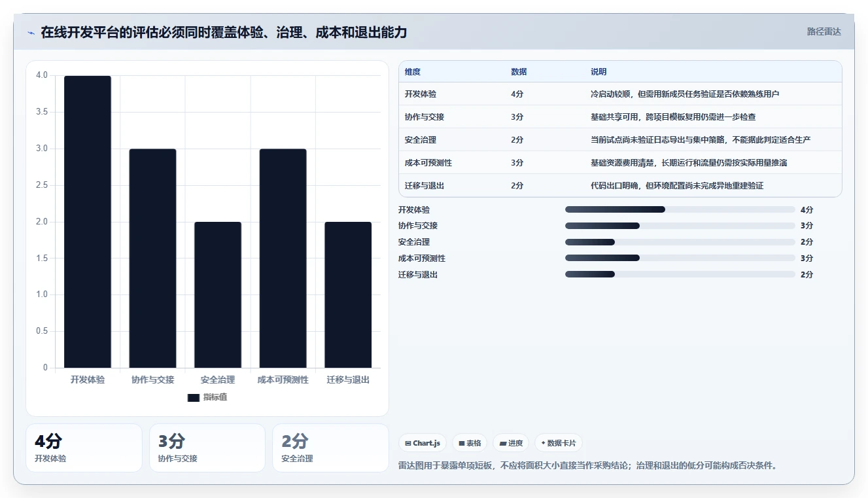
Task: Select the 数据卡片 tag chip
Action: [558, 443]
